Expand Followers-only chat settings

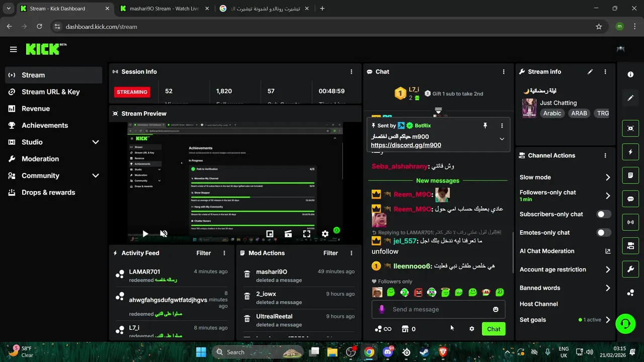click(x=608, y=196)
